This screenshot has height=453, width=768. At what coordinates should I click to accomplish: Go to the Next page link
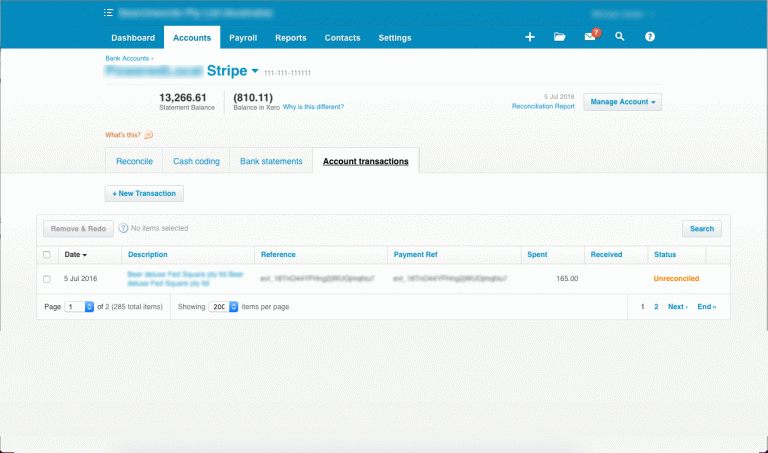click(677, 307)
